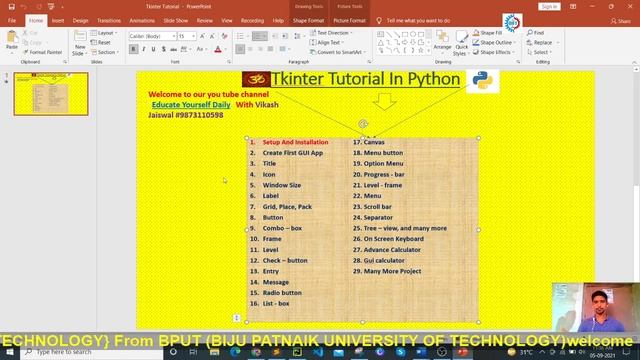
Task: Click the Windows Start button
Action: [x=9, y=352]
